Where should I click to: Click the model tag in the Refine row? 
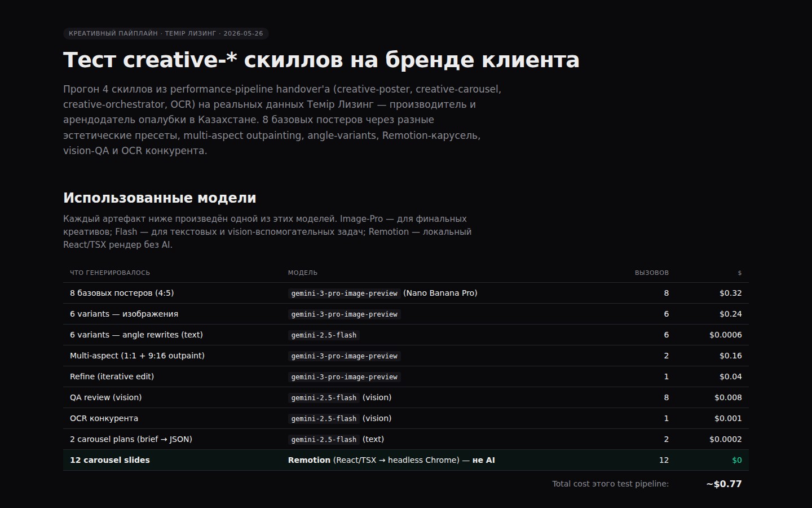344,376
